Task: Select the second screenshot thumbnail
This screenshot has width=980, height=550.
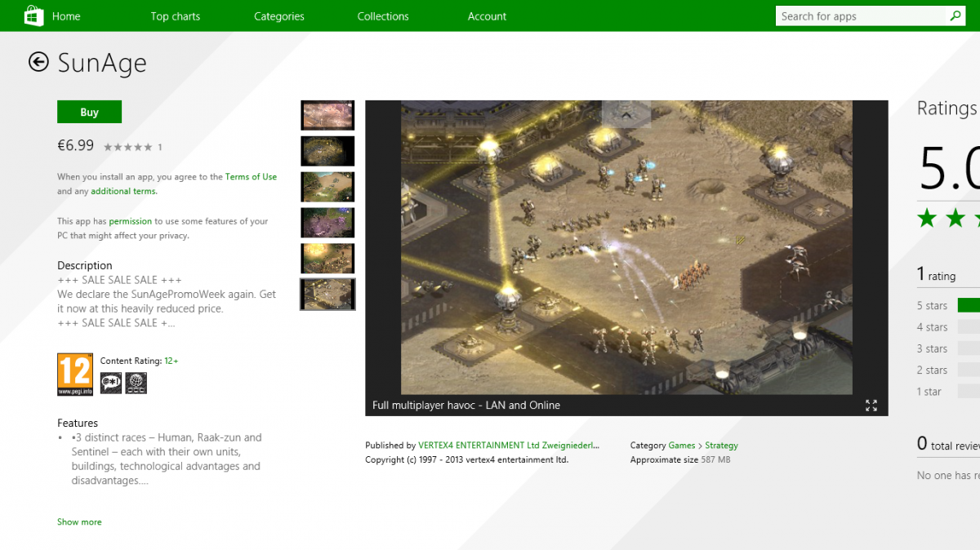Action: click(x=327, y=151)
